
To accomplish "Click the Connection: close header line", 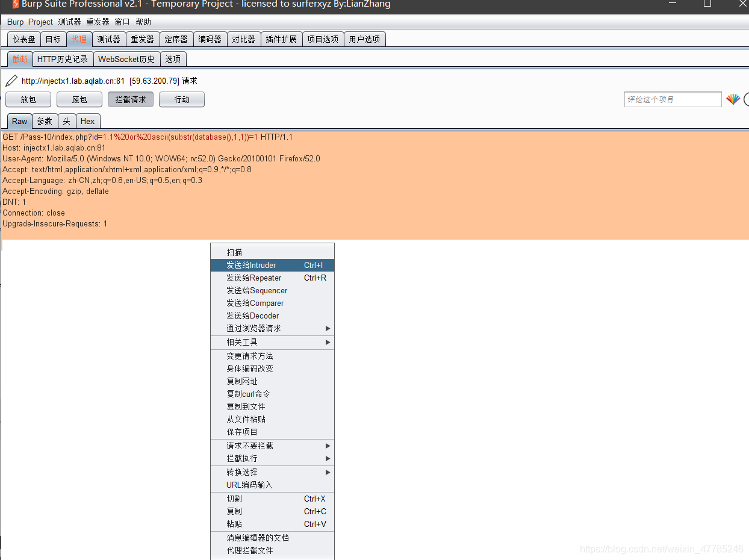I will [x=34, y=213].
